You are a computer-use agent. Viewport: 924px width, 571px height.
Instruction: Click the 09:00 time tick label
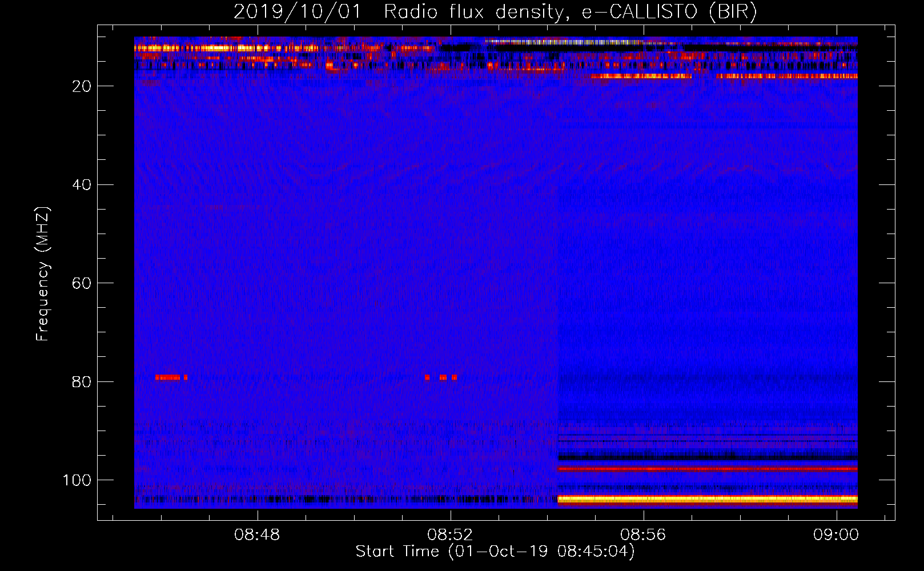pyautogui.click(x=836, y=534)
